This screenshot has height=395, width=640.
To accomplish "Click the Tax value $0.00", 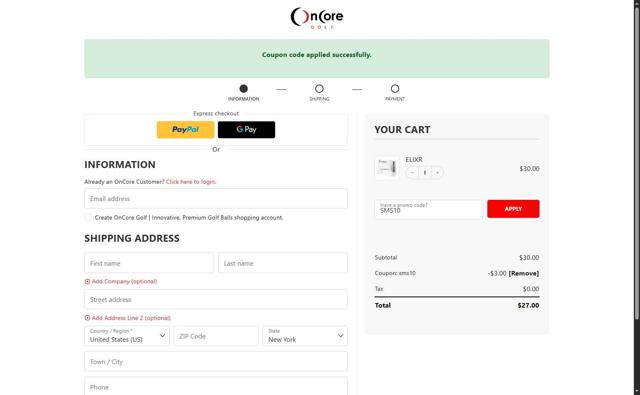I will 531,289.
